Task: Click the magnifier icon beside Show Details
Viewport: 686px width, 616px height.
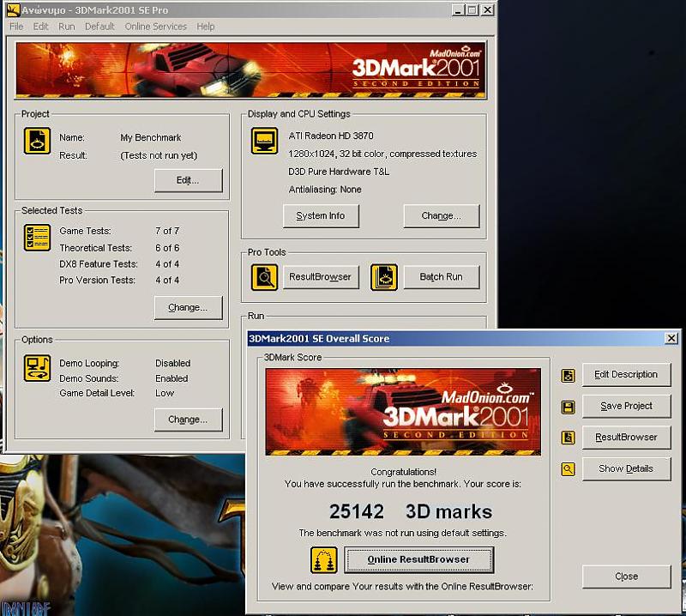Action: coord(568,469)
